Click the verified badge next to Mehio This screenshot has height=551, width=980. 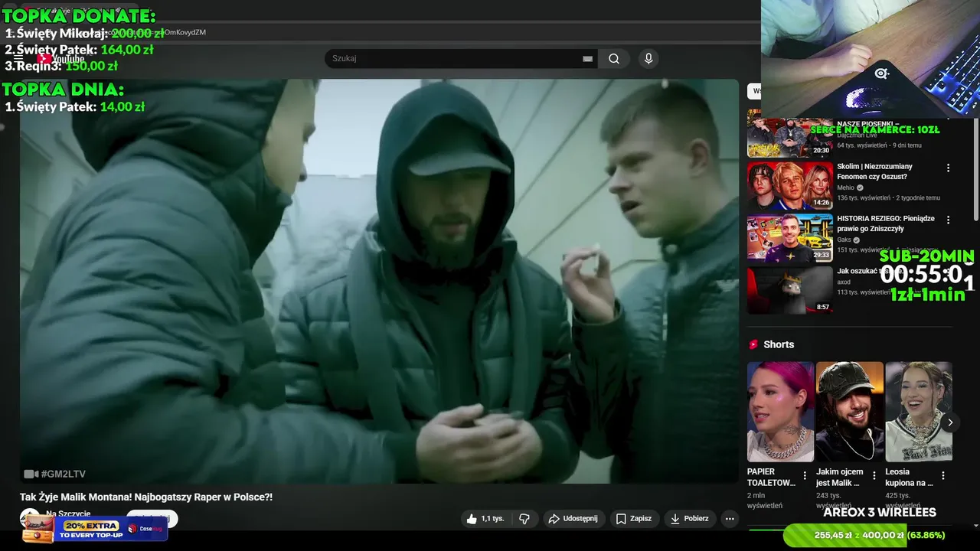pos(860,188)
